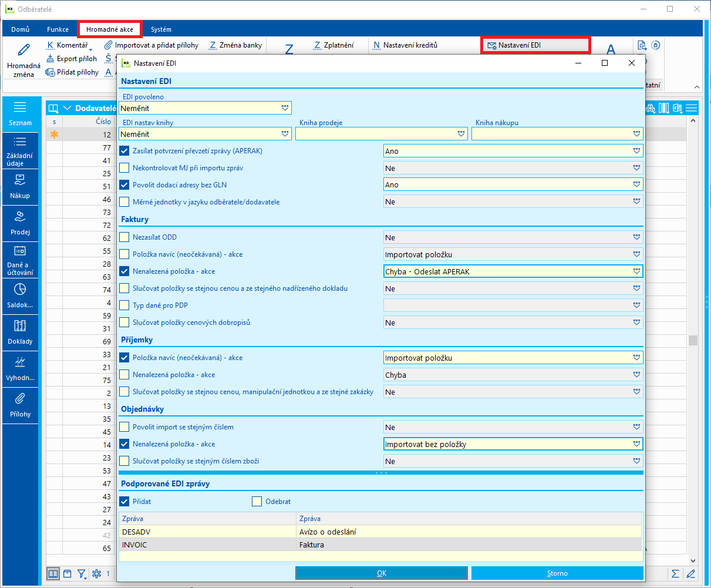Viewport: 711px width, 588px height.
Task: Switch to the Systém ribbon tab
Action: (161, 29)
